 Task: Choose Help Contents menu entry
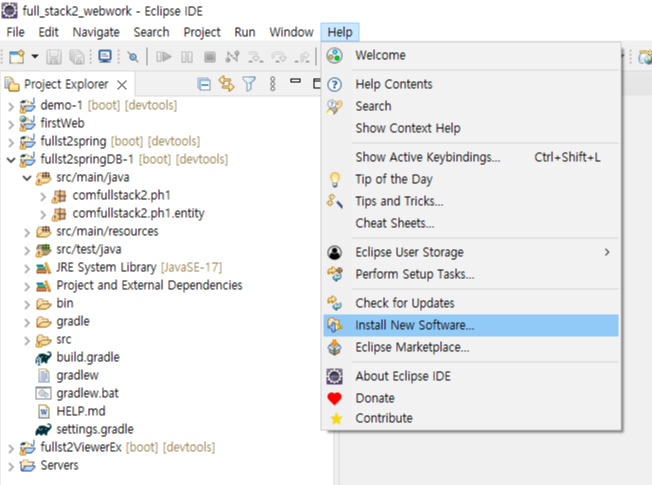pos(471,84)
